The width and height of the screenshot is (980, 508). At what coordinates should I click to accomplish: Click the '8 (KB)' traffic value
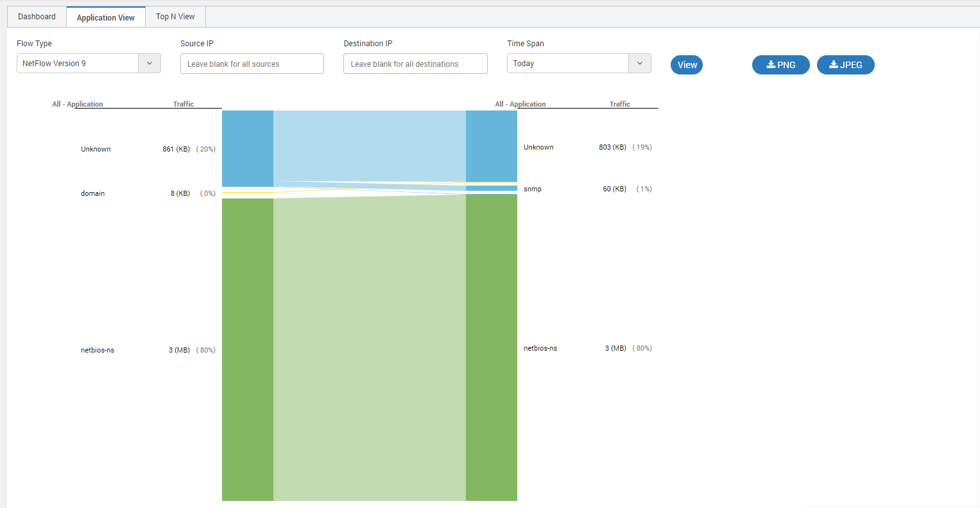[x=180, y=193]
